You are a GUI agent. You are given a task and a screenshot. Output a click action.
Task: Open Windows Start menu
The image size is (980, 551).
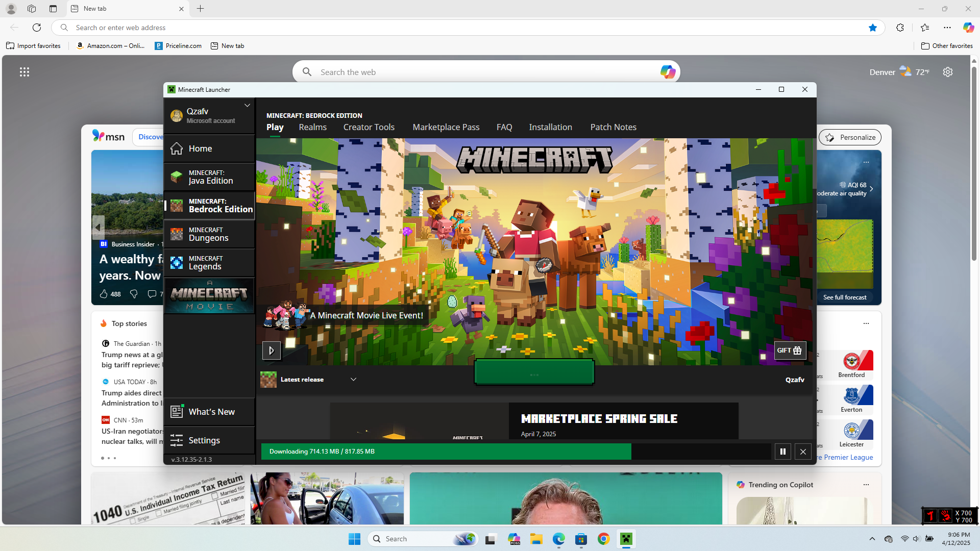pos(354,539)
